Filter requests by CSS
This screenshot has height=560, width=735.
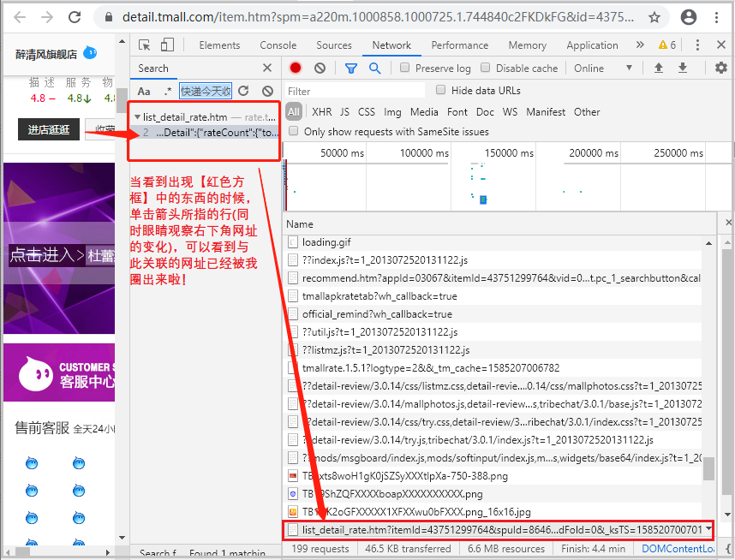click(x=367, y=112)
